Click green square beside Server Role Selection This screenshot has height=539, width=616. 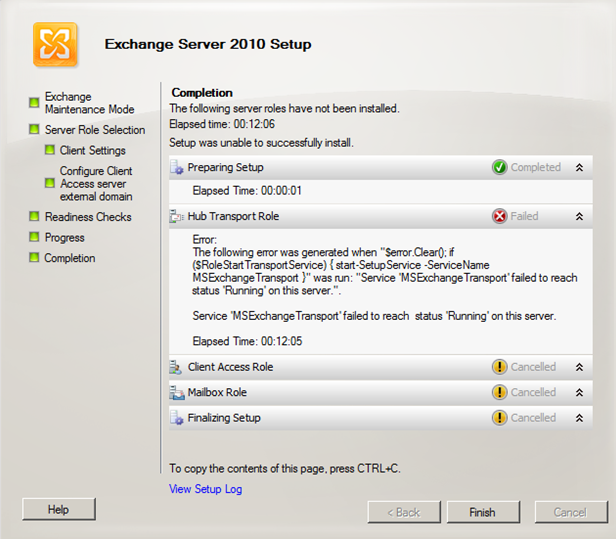(34, 129)
